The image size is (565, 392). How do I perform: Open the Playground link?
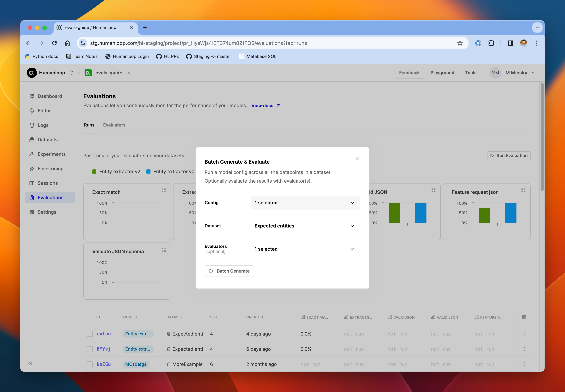tap(442, 73)
